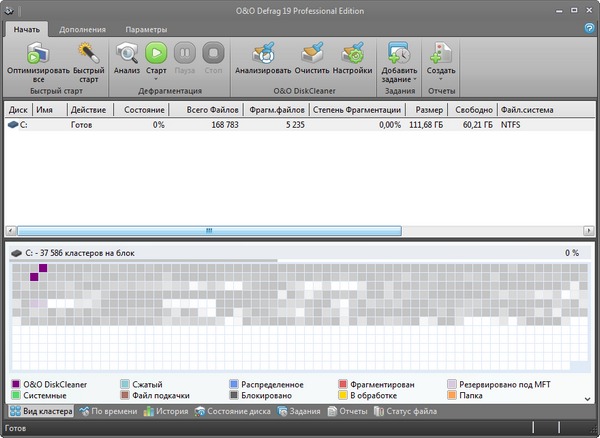Click the Add task (Добавить задание) icon
This screenshot has height=438, width=600.
click(x=398, y=52)
